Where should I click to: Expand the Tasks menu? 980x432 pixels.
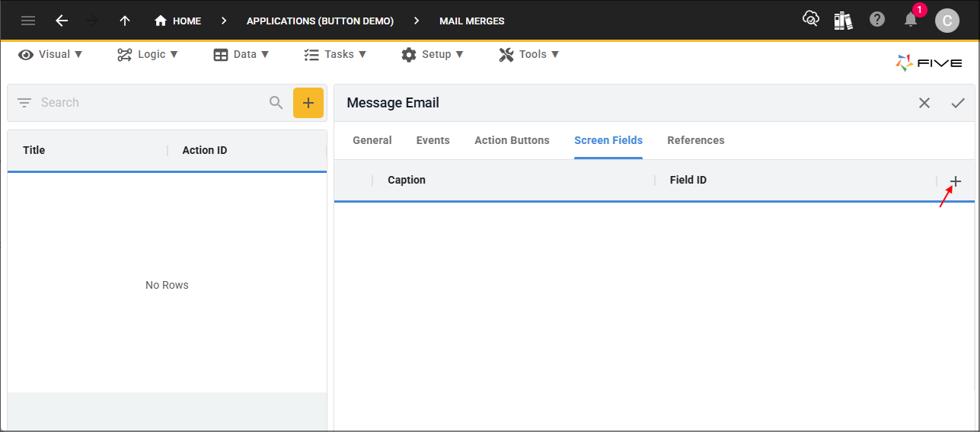335,54
